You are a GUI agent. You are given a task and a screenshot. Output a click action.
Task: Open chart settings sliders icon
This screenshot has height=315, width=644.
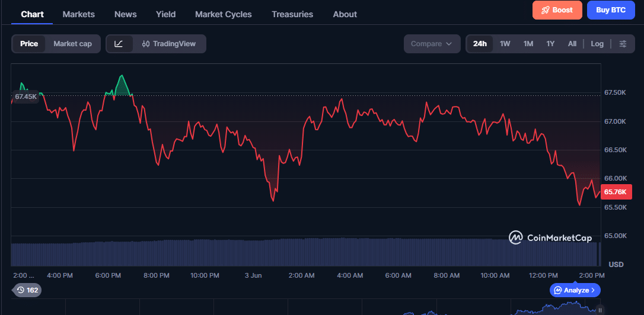623,44
